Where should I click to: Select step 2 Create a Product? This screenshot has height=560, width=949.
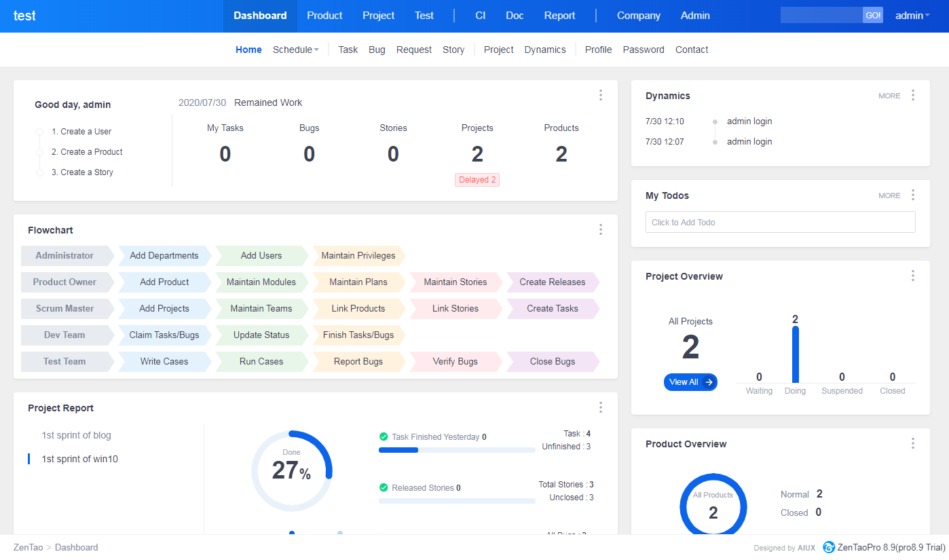87,152
